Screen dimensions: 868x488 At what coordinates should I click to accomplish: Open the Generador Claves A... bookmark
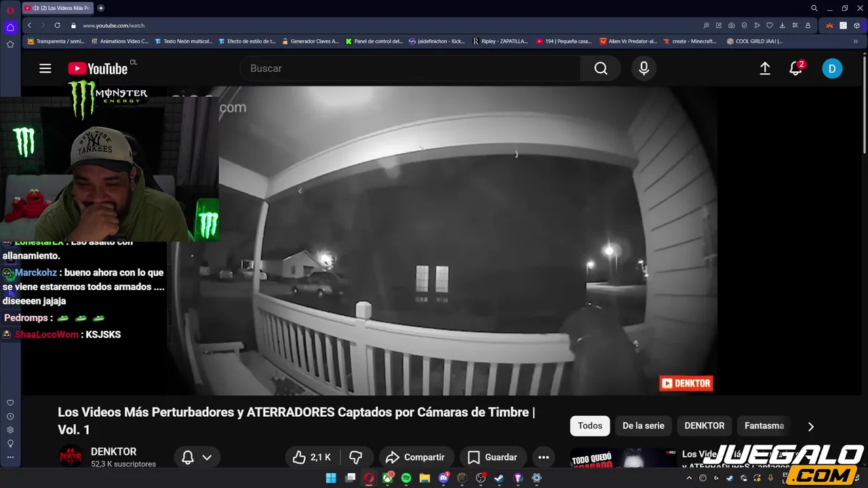[x=311, y=41]
